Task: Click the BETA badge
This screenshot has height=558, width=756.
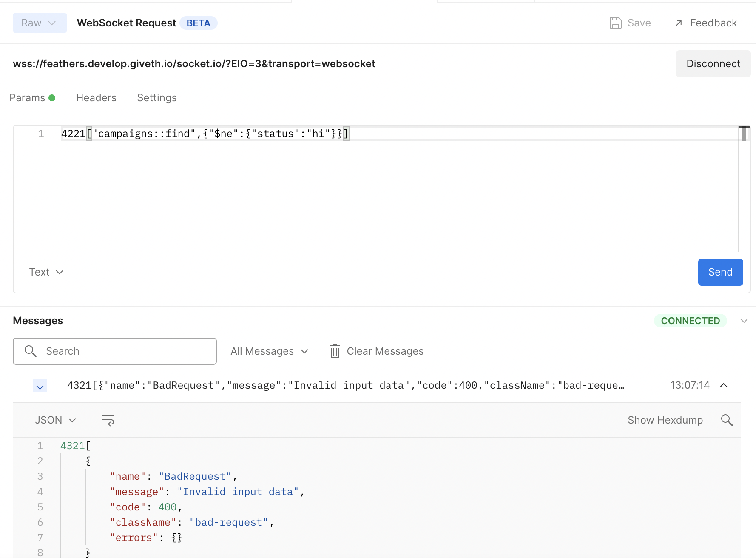Action: 199,23
